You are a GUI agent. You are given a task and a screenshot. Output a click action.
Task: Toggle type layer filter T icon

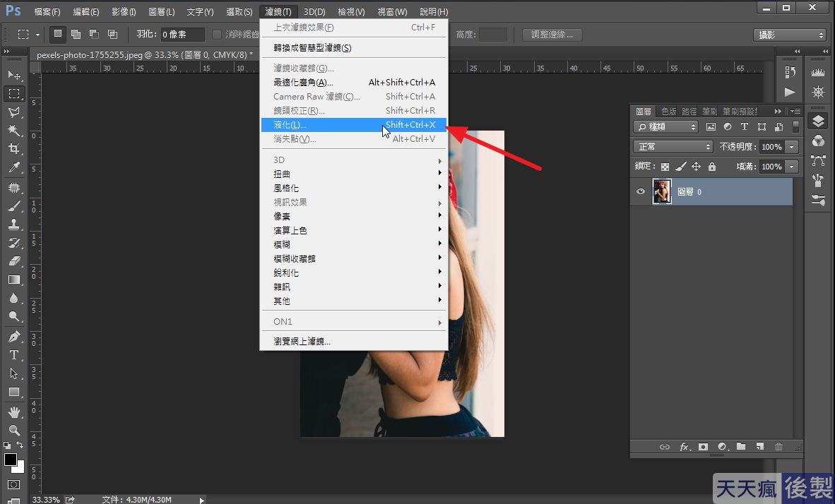[745, 126]
